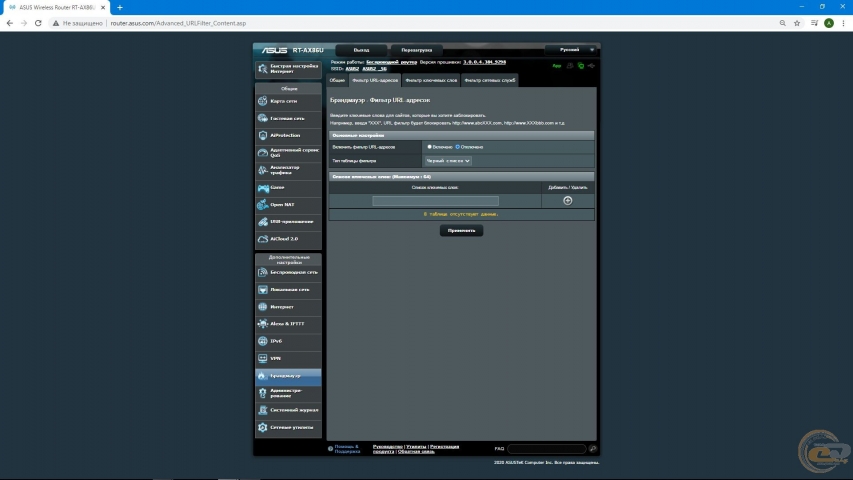Open the first SSID link
Screen dimensions: 853x480
tap(352, 69)
